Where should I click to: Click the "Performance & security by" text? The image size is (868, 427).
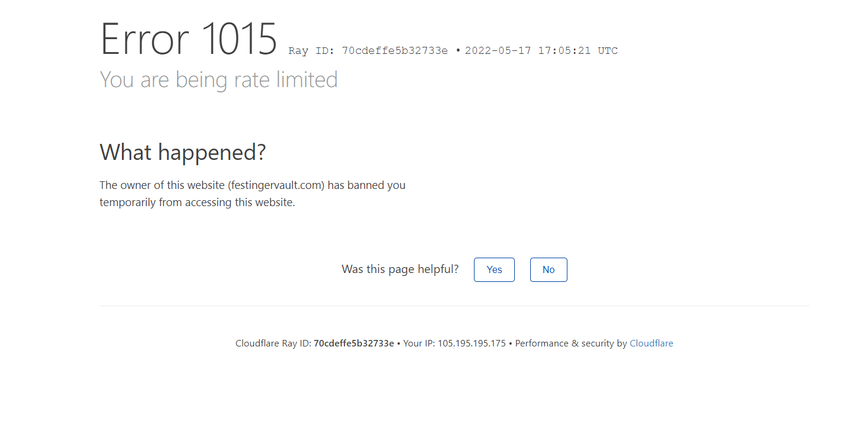tap(571, 343)
